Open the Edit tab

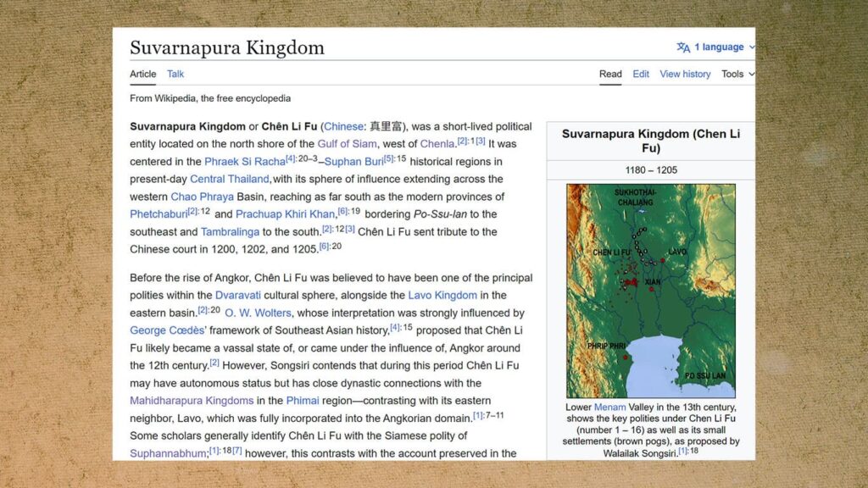click(x=641, y=75)
